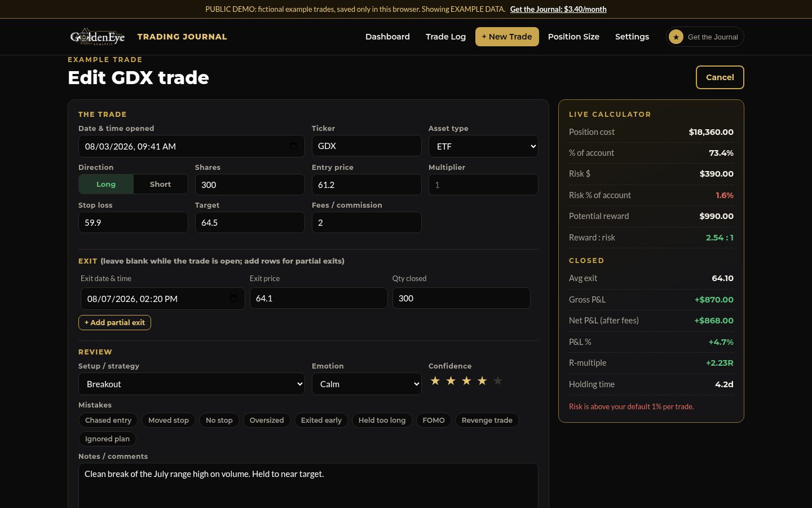Open the Settings page
The image size is (812, 508).
pyautogui.click(x=632, y=37)
